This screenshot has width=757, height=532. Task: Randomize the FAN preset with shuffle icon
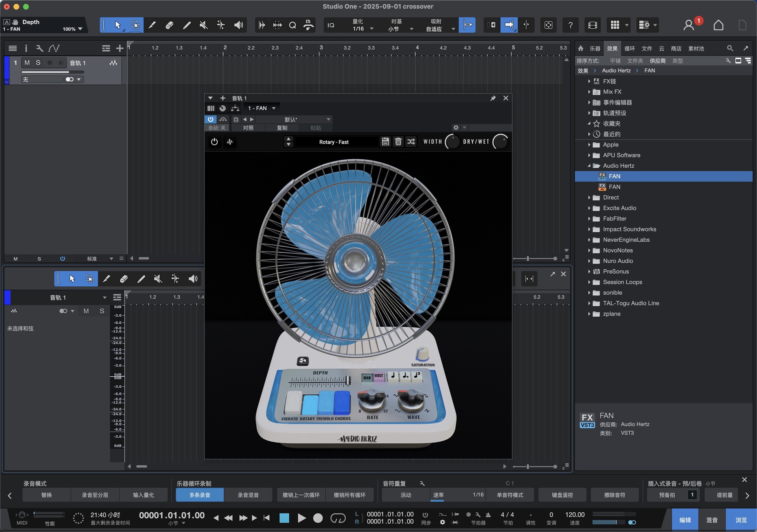click(411, 142)
